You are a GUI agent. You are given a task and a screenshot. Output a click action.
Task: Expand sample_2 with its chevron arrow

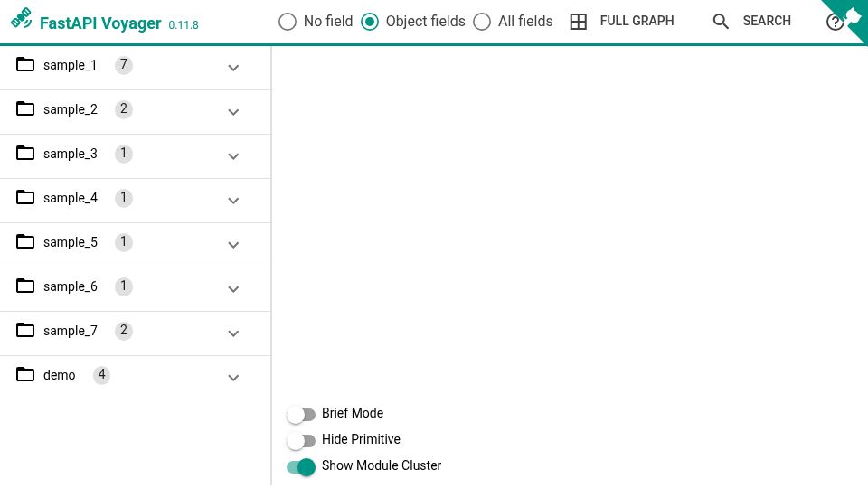(233, 112)
